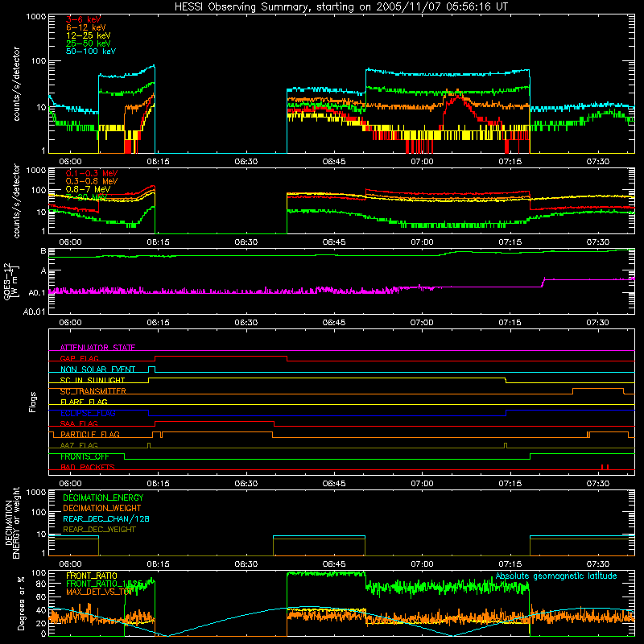Select 07:30 tick under the Flags panel
Screen dimensions: 644x644
[x=598, y=484]
